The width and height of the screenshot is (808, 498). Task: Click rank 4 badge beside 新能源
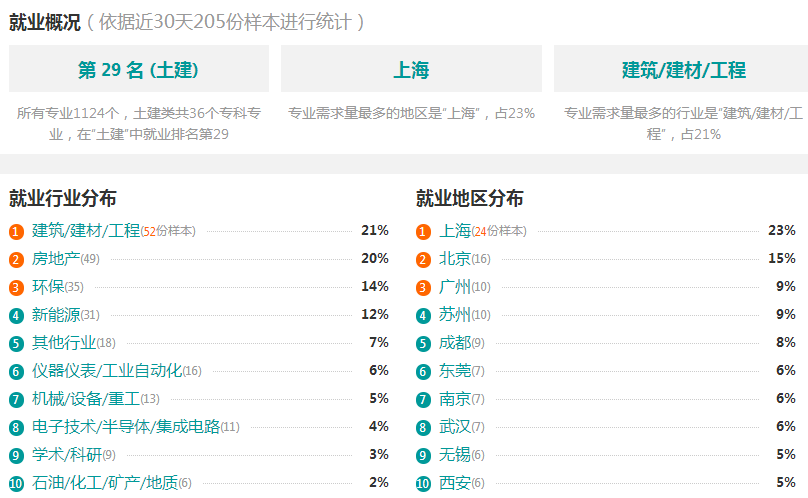16,316
